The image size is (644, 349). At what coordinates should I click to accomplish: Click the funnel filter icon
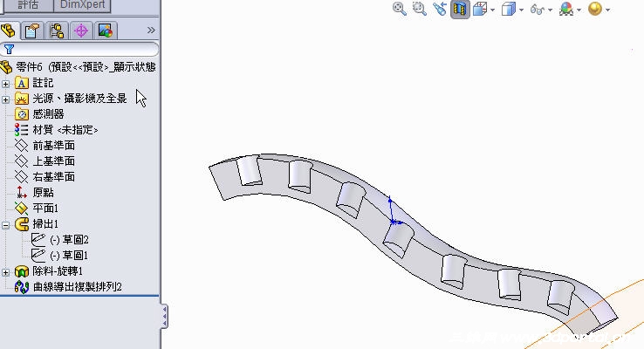point(9,49)
